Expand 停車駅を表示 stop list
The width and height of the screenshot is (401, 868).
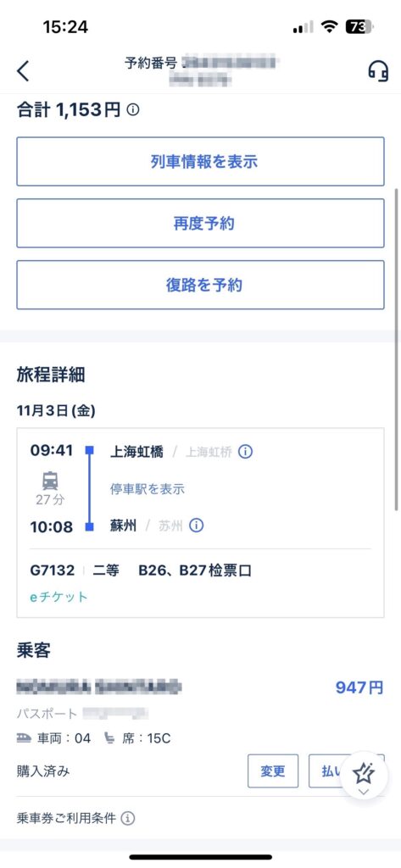pos(147,489)
